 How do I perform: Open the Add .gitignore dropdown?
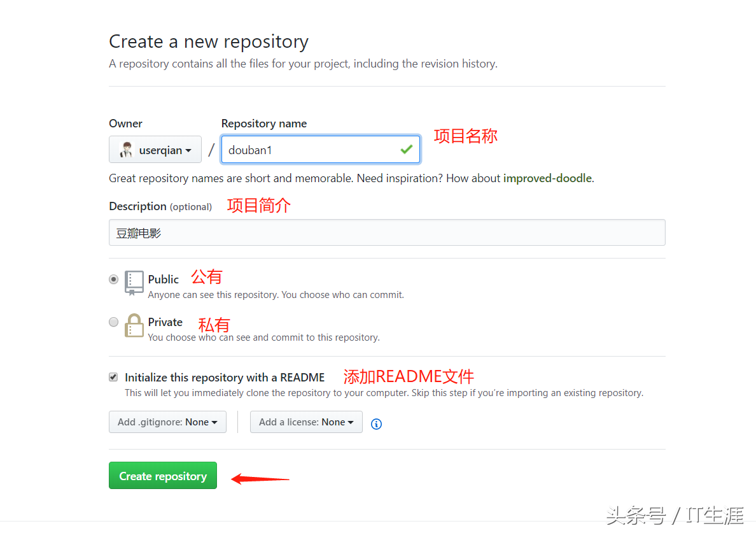167,422
